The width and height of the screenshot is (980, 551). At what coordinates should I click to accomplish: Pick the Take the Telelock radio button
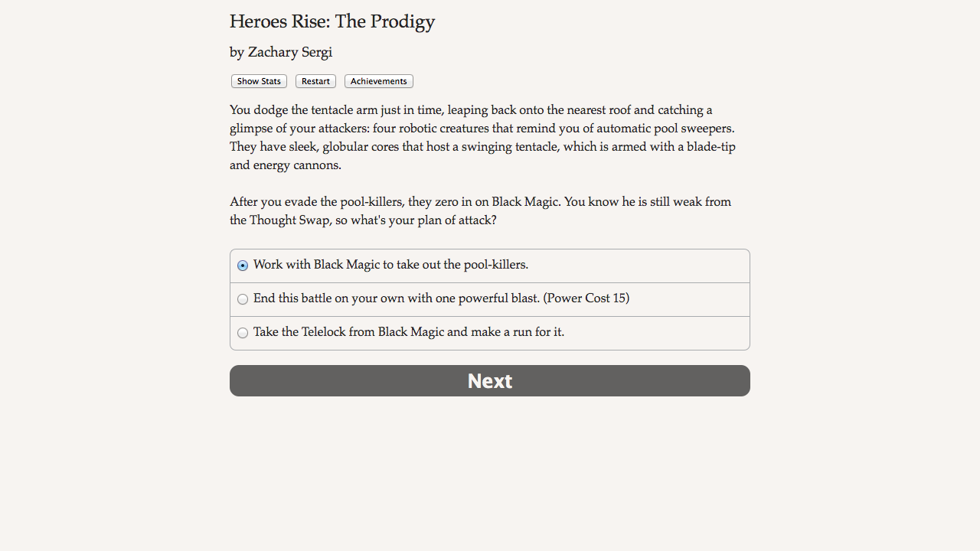243,333
